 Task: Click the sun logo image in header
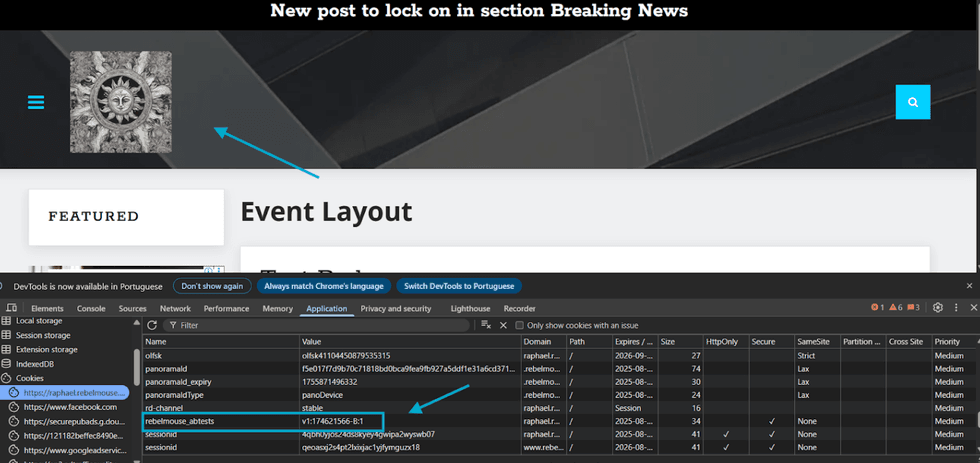tap(121, 102)
